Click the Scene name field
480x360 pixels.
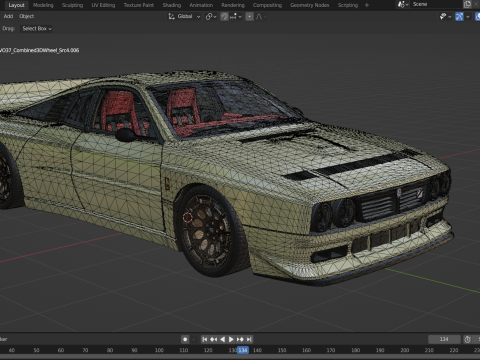pos(436,4)
